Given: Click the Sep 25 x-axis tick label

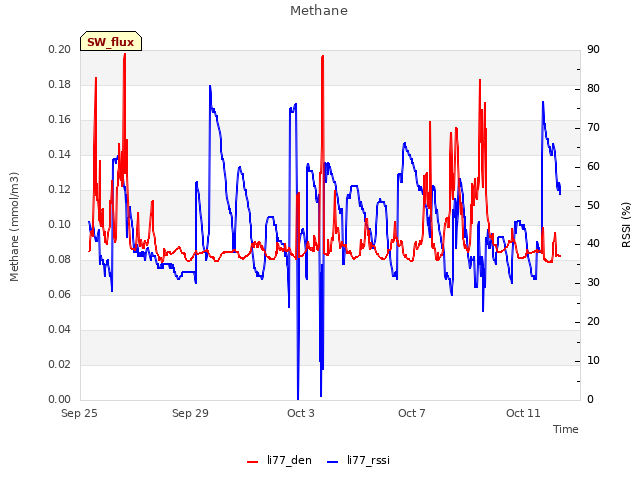Looking at the screenshot, I should [x=79, y=413].
